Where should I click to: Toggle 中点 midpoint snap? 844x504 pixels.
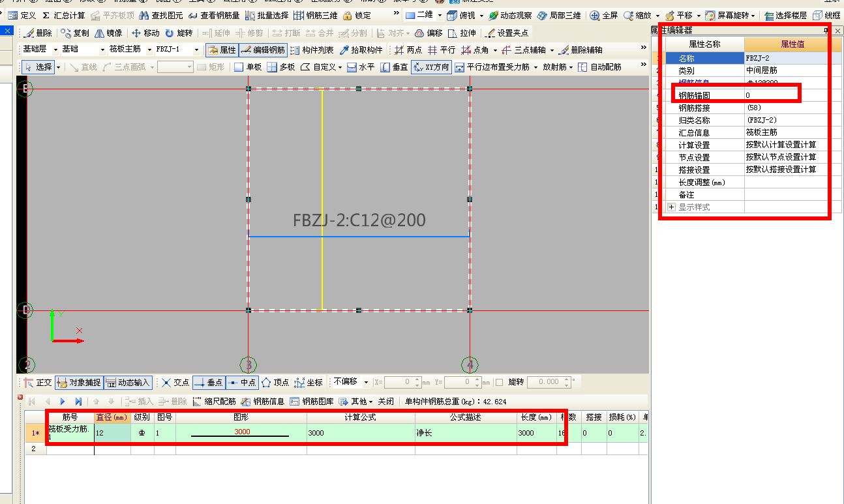pyautogui.click(x=242, y=383)
